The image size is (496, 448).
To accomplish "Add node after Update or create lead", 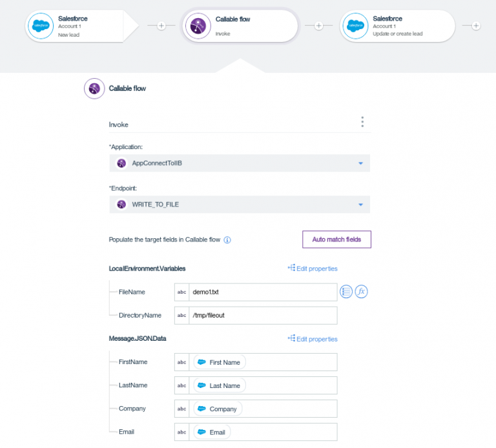I will [x=476, y=26].
